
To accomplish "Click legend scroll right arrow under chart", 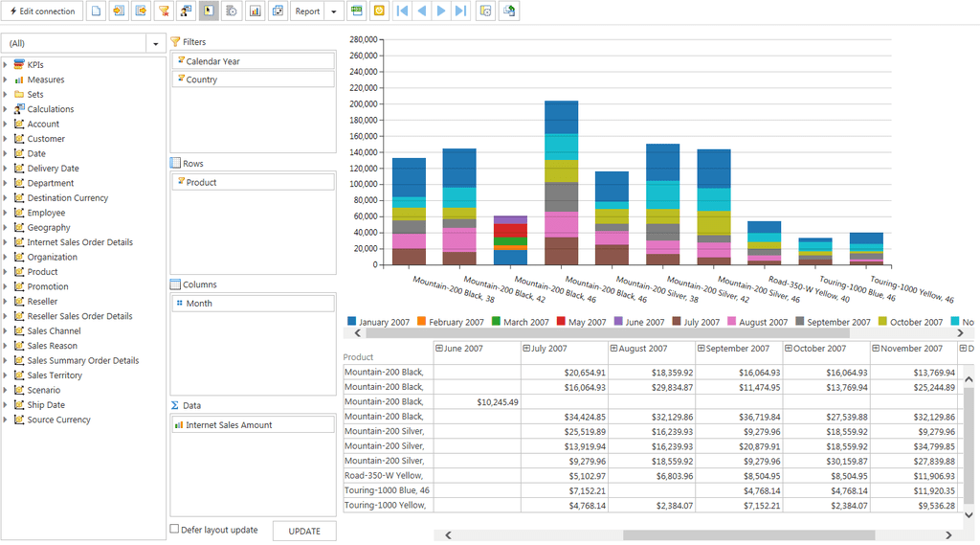I will tap(961, 333).
